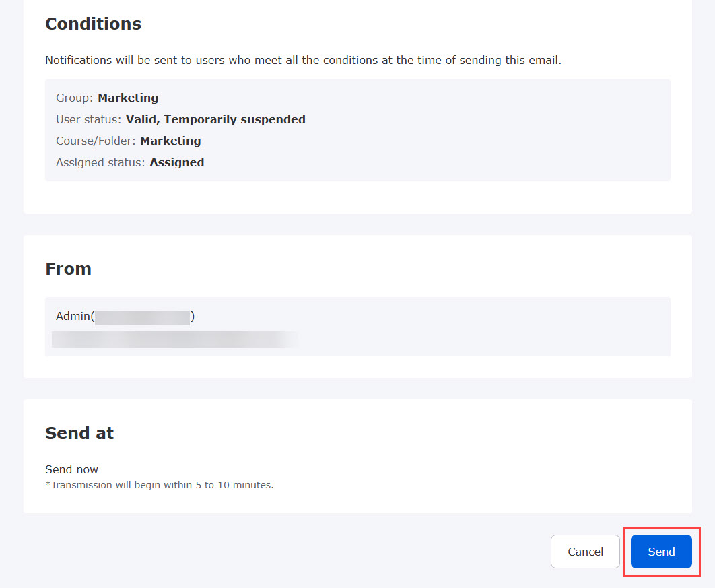Click the Assigned status label
Image resolution: width=715 pixels, height=588 pixels.
[100, 162]
